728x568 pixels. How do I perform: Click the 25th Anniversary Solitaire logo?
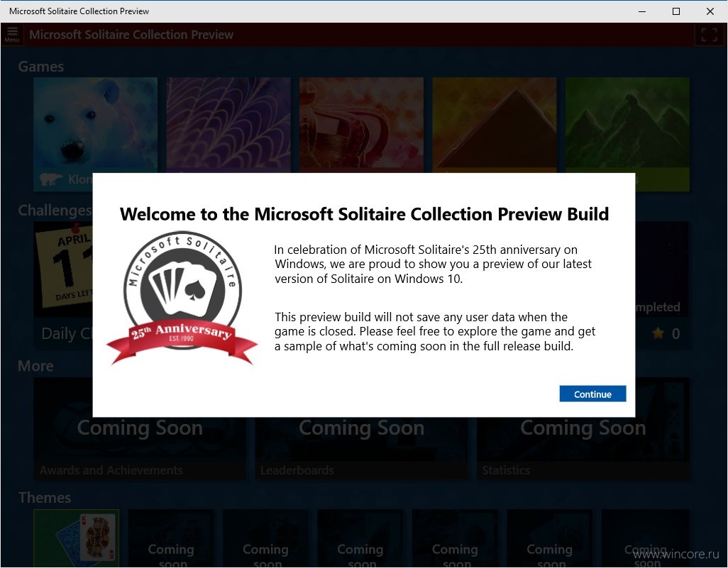click(182, 297)
